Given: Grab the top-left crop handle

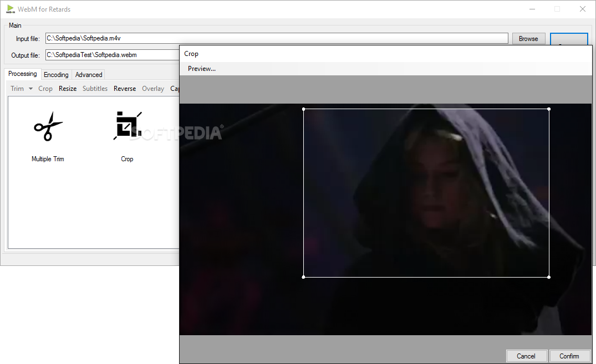Looking at the screenshot, I should pos(303,109).
